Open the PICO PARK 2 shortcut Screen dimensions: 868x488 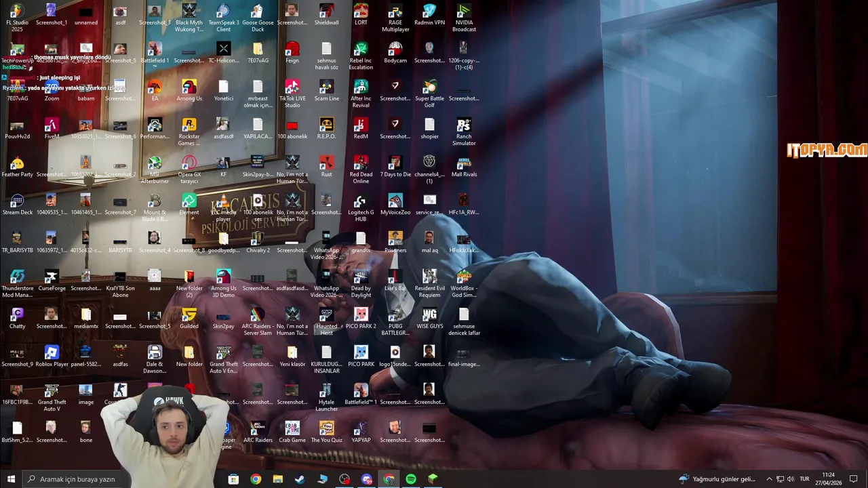click(361, 319)
